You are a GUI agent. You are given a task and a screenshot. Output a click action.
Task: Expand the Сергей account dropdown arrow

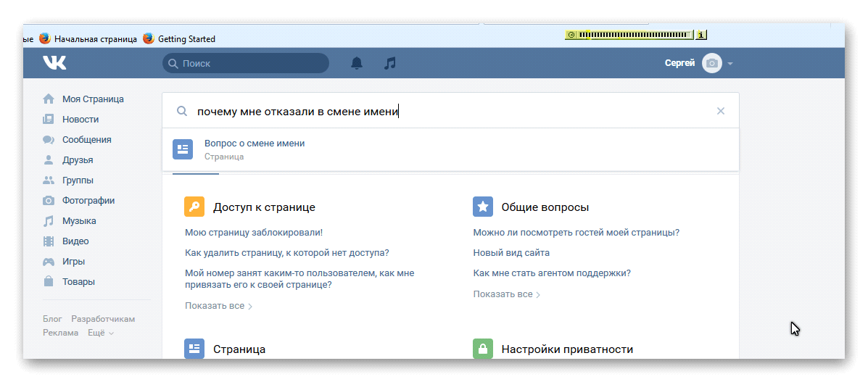(730, 64)
